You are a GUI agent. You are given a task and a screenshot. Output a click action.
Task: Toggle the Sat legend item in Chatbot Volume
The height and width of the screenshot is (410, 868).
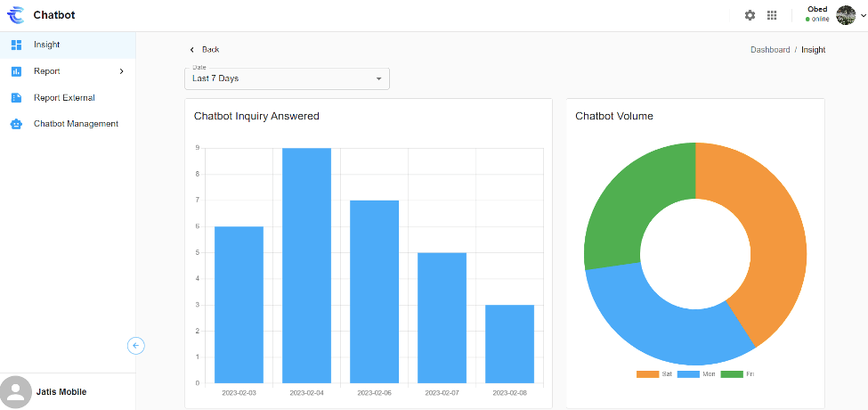[x=654, y=373]
